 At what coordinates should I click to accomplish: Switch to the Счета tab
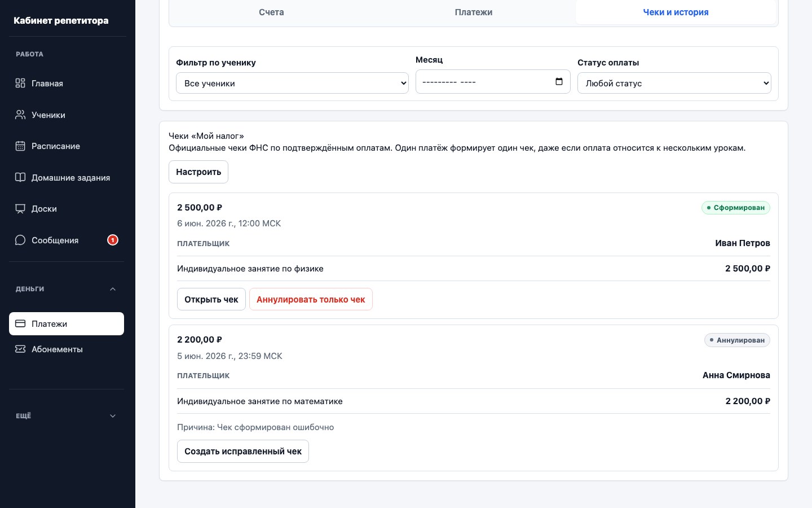(271, 12)
